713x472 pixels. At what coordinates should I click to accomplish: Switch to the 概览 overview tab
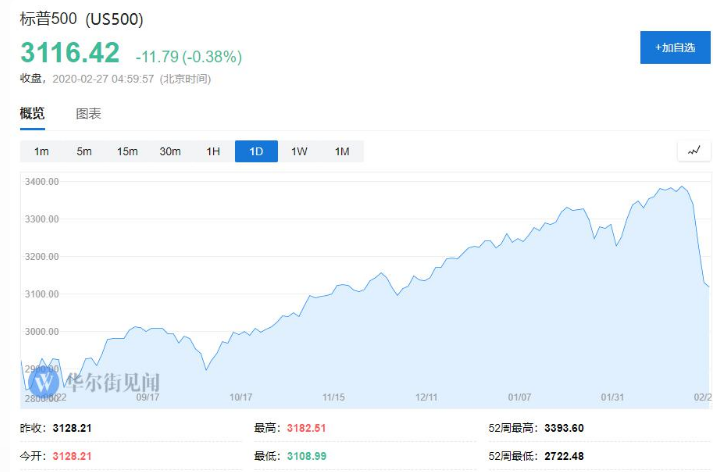pyautogui.click(x=32, y=113)
